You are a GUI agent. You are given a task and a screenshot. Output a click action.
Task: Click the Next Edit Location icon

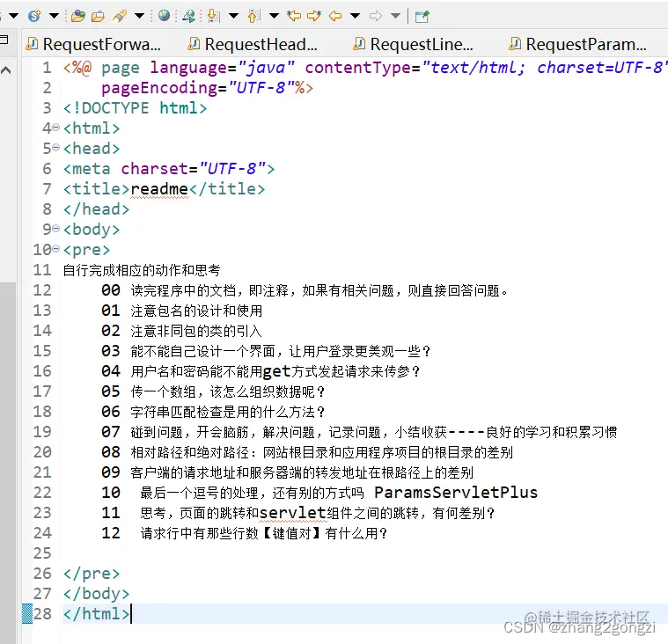coord(314,16)
